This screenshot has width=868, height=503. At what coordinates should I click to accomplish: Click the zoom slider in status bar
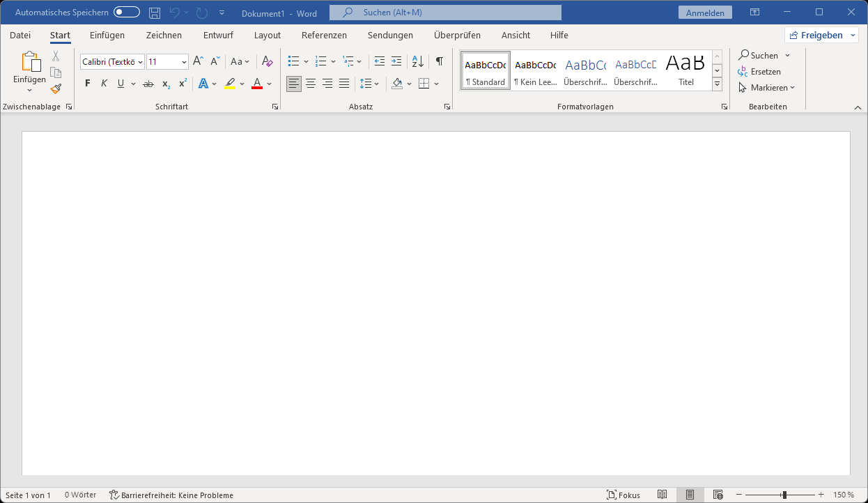784,495
